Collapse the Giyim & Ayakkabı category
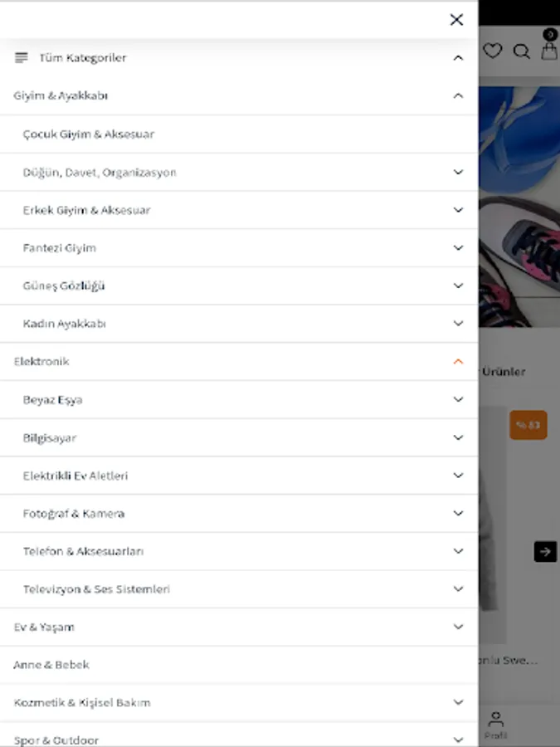This screenshot has height=747, width=560. (x=458, y=95)
